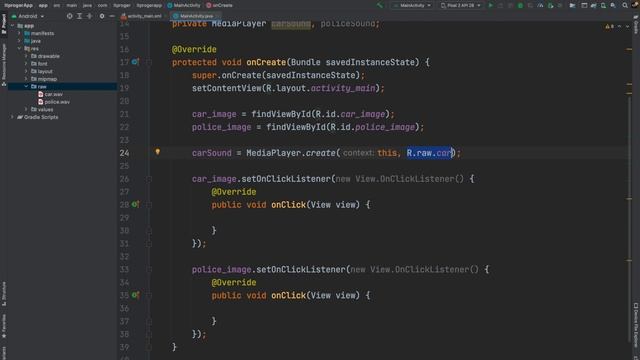
Task: Switch to activity_main.xml editor tab
Action: click(x=142, y=16)
